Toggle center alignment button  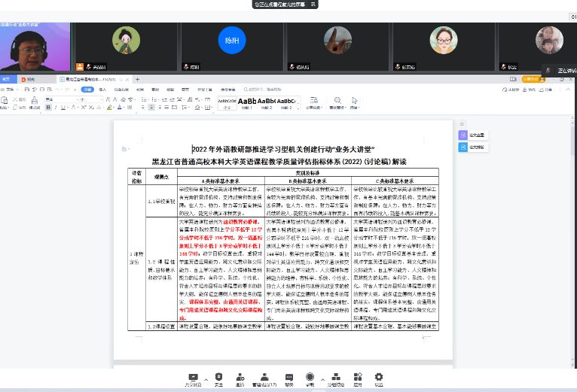(151, 108)
